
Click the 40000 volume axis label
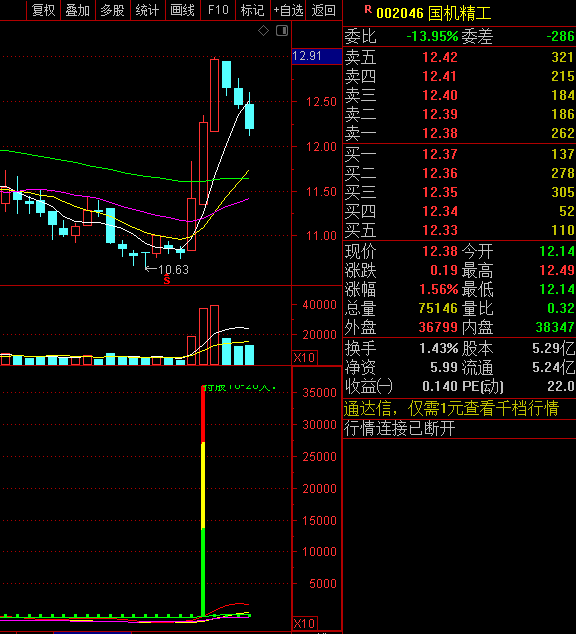[319, 305]
